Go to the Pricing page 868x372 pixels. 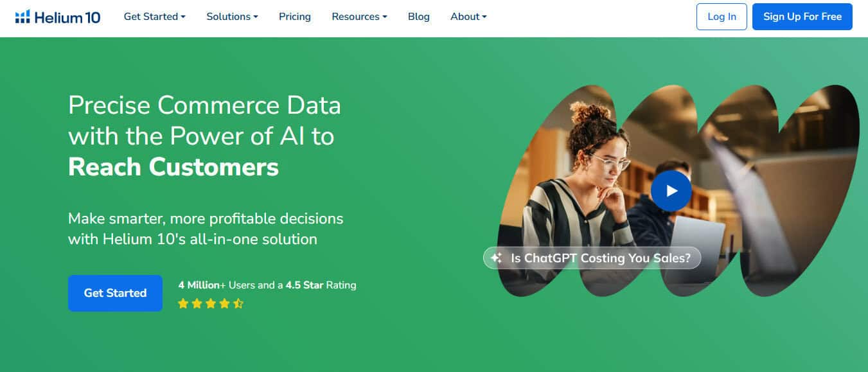(295, 17)
